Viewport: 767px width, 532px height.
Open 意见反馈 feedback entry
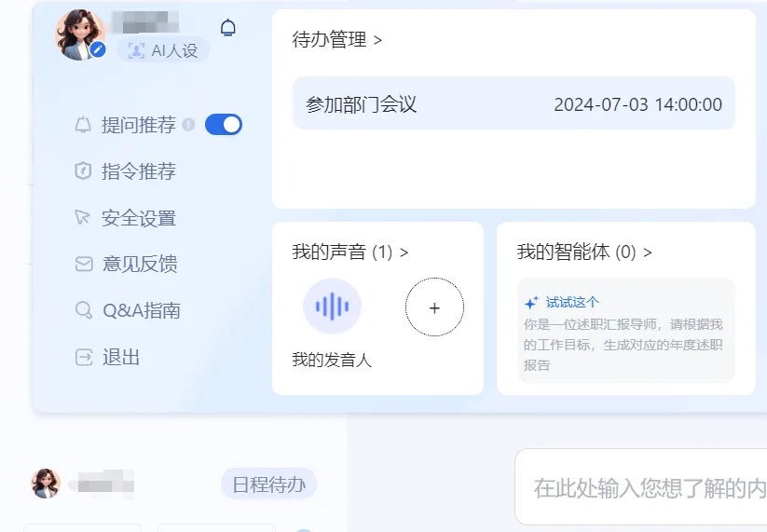click(139, 265)
